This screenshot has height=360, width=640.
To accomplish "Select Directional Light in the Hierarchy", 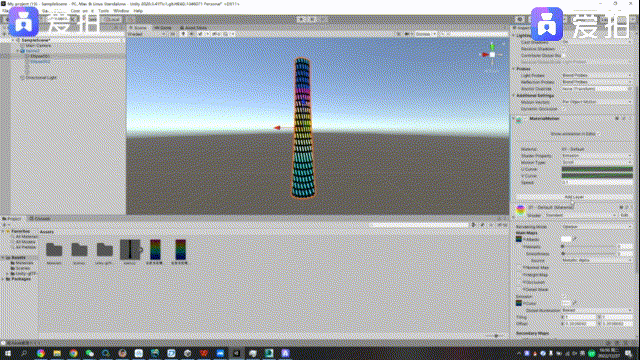I will coord(40,77).
